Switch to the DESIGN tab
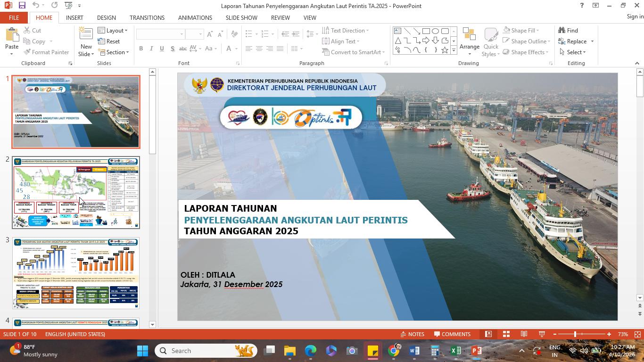The image size is (644, 362). pos(107,17)
